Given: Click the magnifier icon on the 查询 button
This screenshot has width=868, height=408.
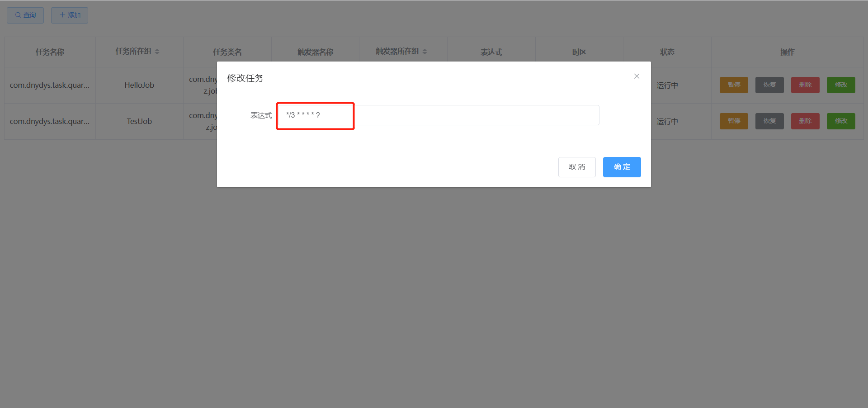Looking at the screenshot, I should pos(18,15).
